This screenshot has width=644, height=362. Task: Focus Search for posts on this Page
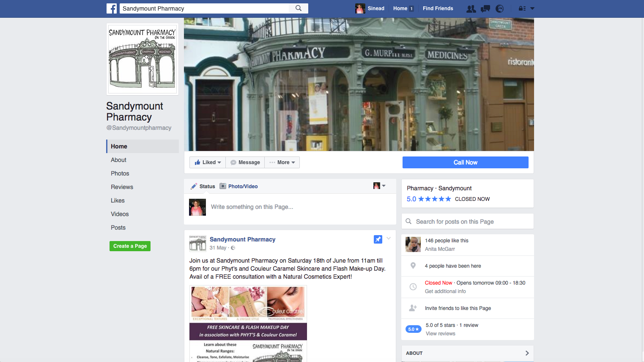pos(467,222)
